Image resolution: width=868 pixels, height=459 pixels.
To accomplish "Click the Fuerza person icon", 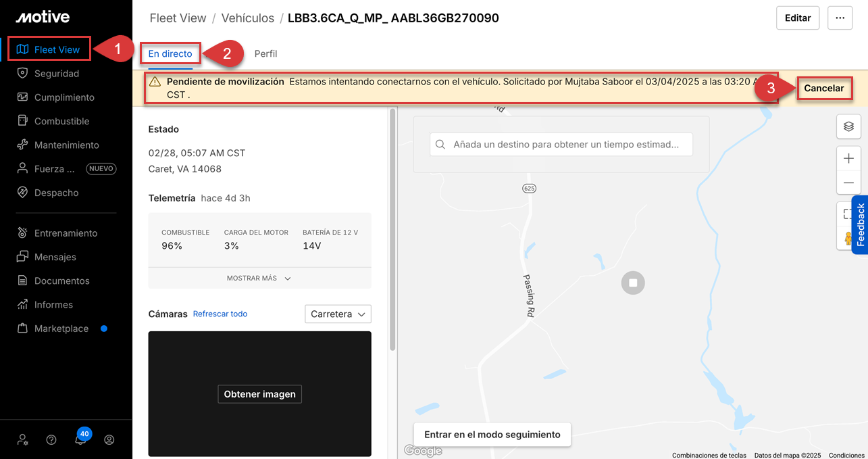I will [x=22, y=169].
